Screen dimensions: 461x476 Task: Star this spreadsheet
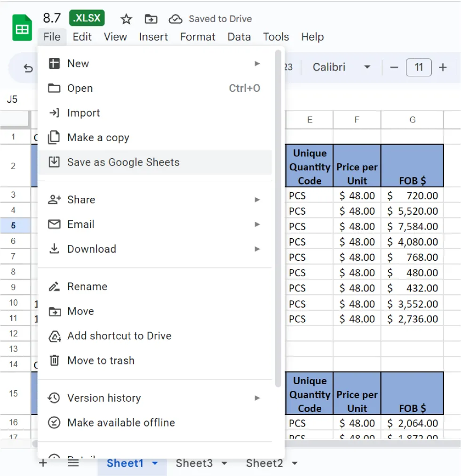[x=126, y=19]
